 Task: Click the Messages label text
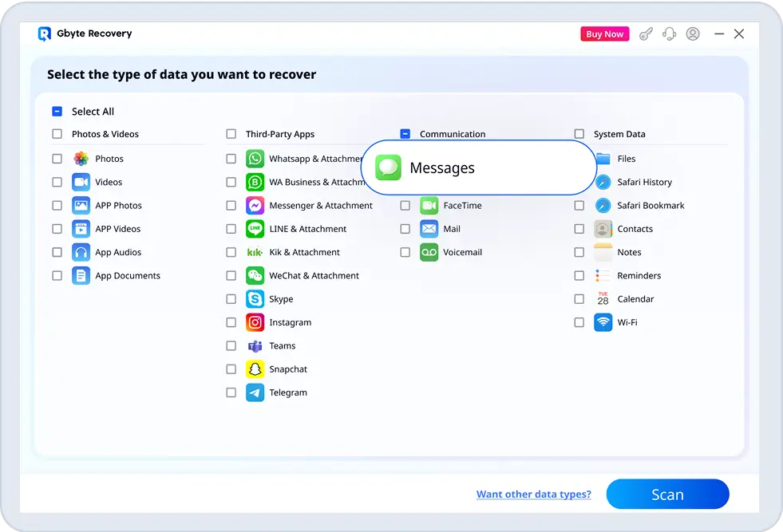(x=442, y=168)
